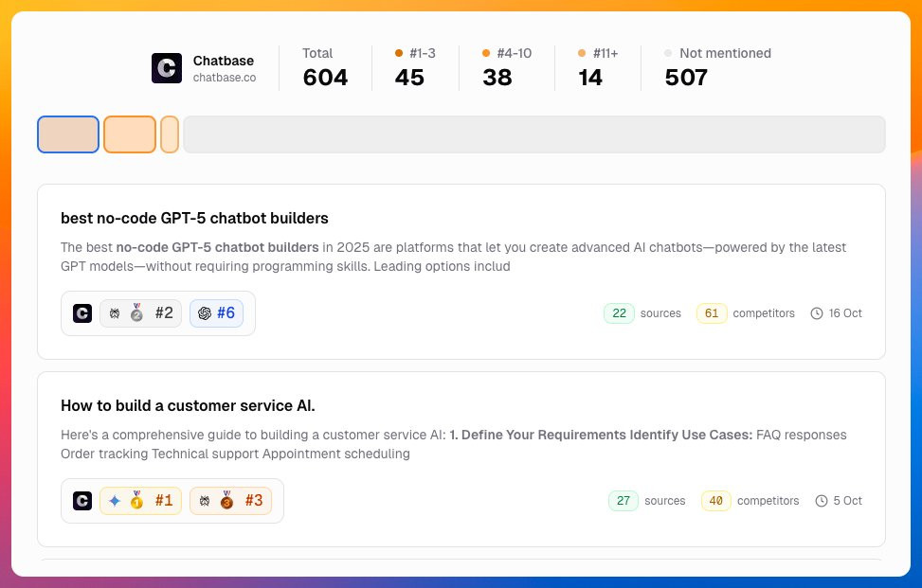Click the Gemini sparkle icon in #1 badge
This screenshot has height=588, width=922.
click(x=115, y=501)
